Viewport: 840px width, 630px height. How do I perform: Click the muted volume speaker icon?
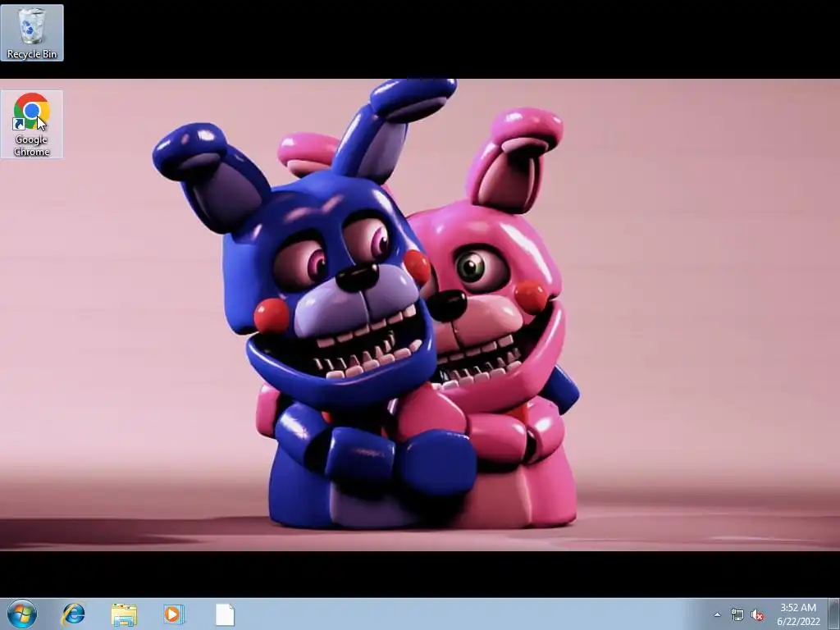757,615
